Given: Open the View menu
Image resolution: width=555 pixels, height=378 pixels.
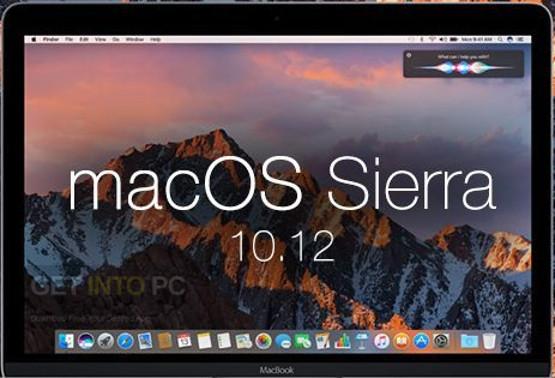Looking at the screenshot, I should point(101,40).
